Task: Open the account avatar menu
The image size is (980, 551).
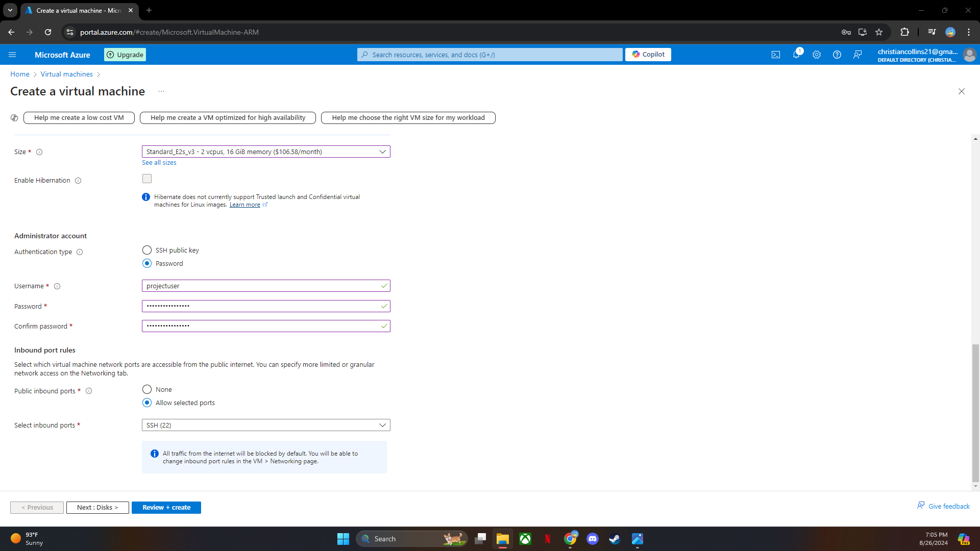Action: pyautogui.click(x=969, y=55)
